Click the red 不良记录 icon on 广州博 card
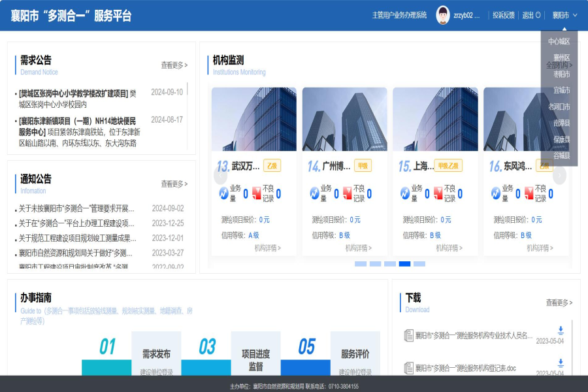This screenshot has width=588, height=392. click(348, 193)
